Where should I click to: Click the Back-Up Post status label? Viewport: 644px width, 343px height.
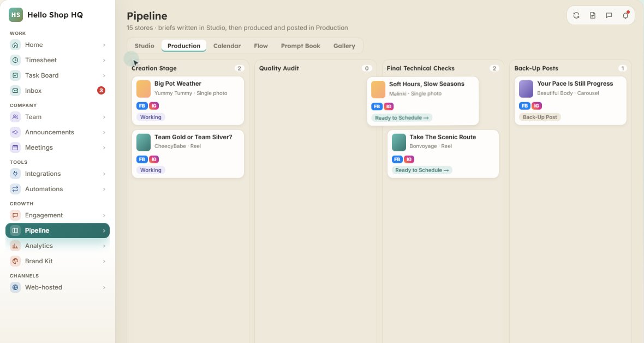(540, 117)
